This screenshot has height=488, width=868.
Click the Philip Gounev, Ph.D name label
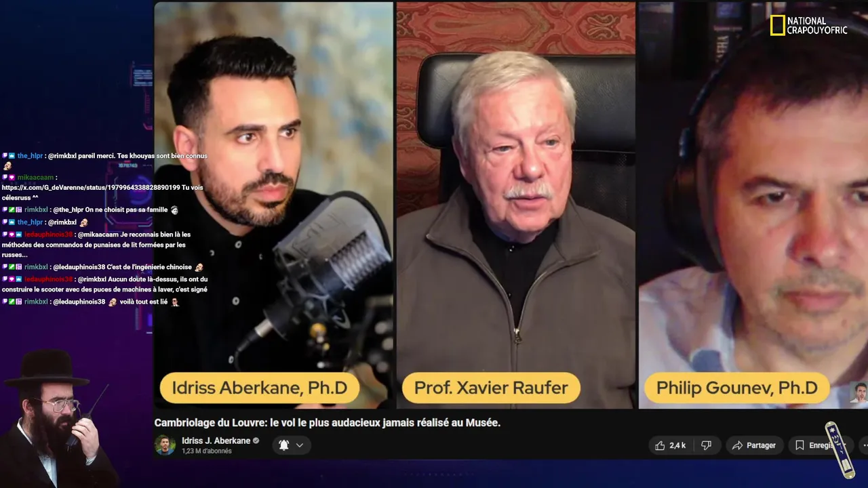736,388
